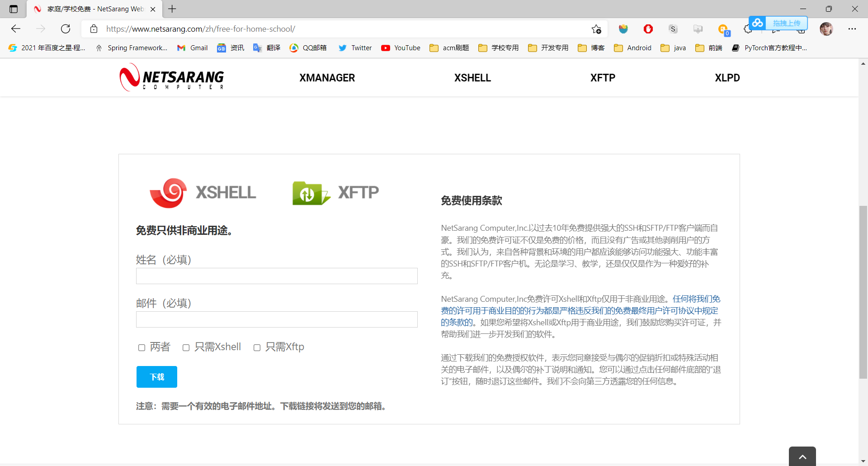Expand the acm刷题 bookmarks folder
Image resolution: width=868 pixels, height=466 pixels.
449,48
